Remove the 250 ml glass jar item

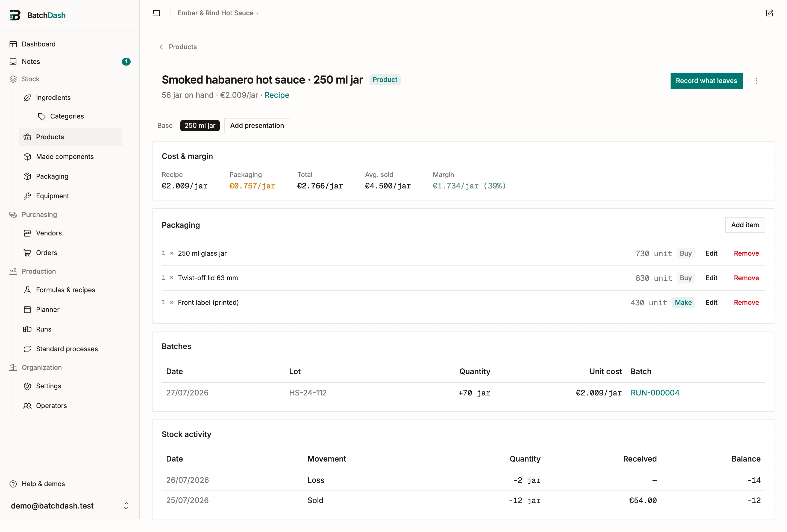(746, 253)
